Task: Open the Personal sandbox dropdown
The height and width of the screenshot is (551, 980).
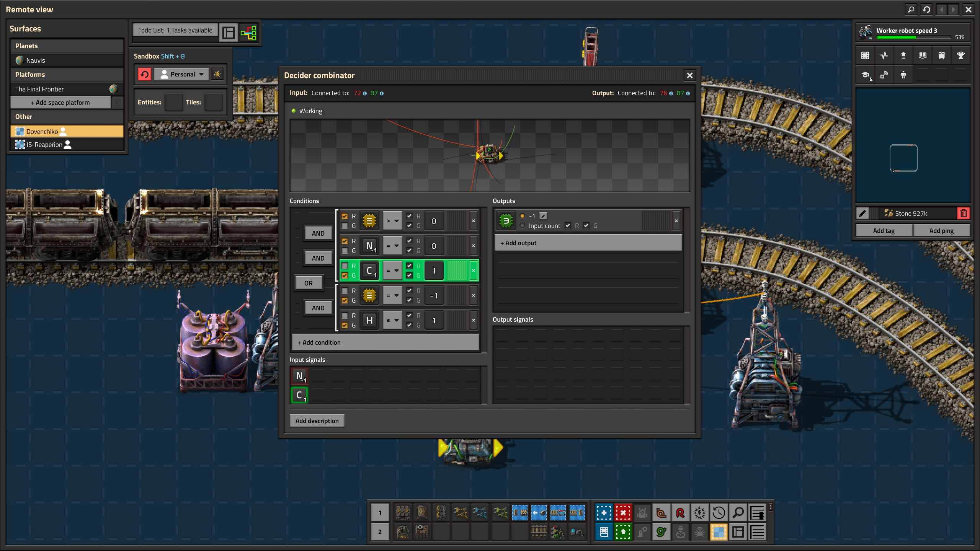Action: tap(181, 74)
